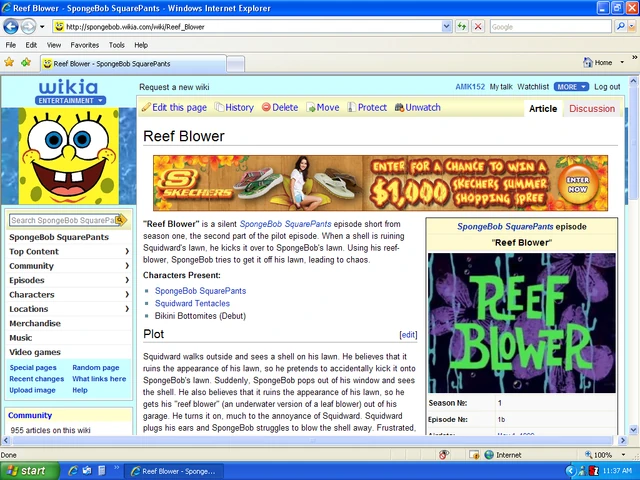
Task: Open the Favorites menu
Action: tap(84, 45)
